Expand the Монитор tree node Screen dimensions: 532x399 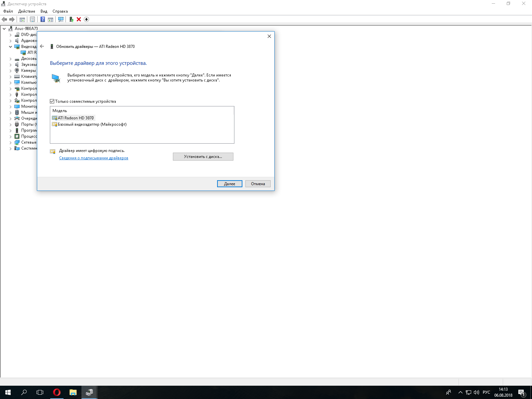[x=11, y=106]
